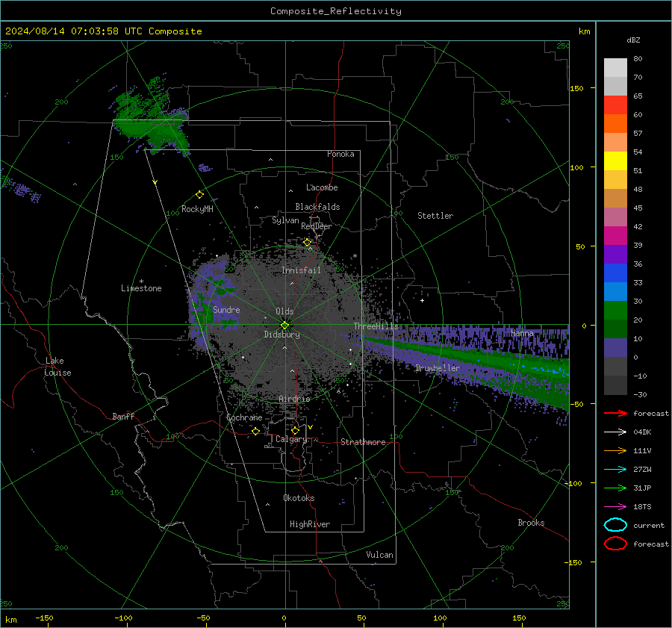Click the cyan 27ZW arrow legend icon

pos(615,470)
